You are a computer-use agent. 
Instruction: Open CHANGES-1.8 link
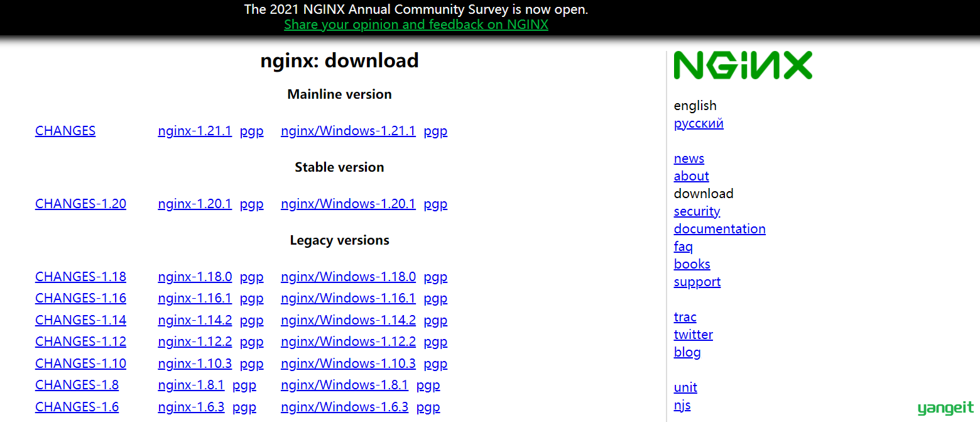77,385
